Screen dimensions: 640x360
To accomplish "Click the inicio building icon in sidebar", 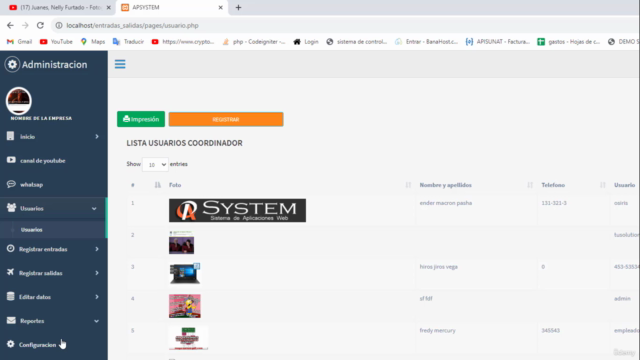I will pos(11,136).
